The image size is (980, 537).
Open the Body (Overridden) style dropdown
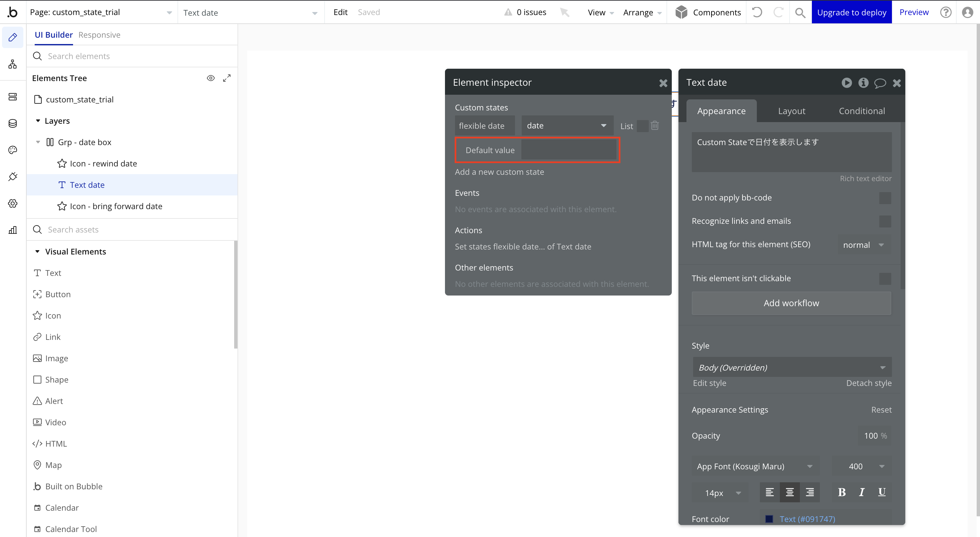tap(791, 367)
